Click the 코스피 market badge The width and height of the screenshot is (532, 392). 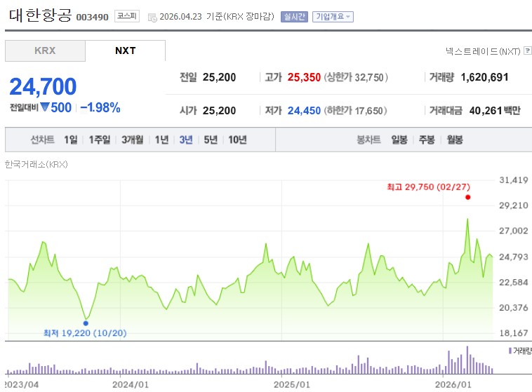click(x=127, y=16)
